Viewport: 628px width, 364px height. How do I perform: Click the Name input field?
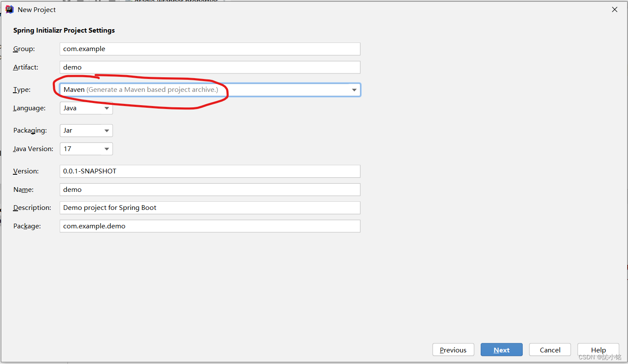click(210, 190)
